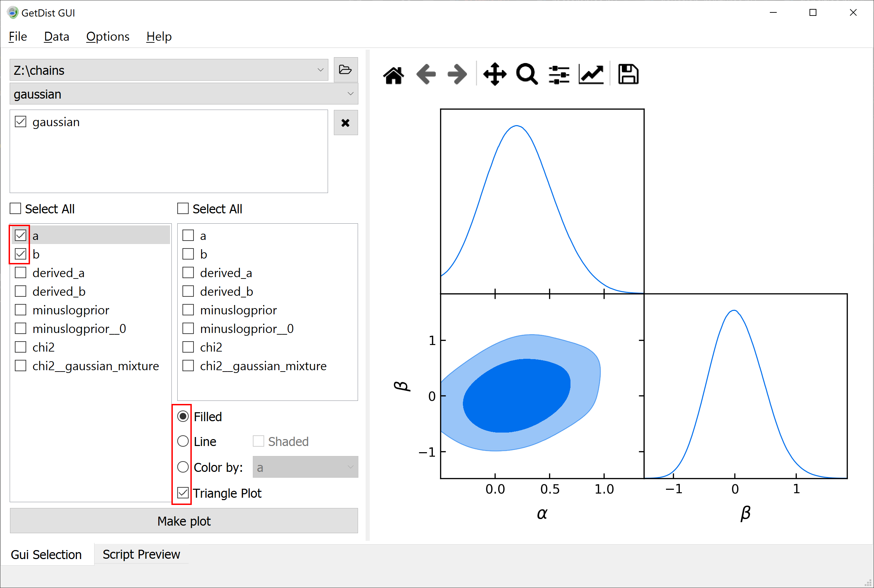Click the Home reset view icon

pos(394,75)
